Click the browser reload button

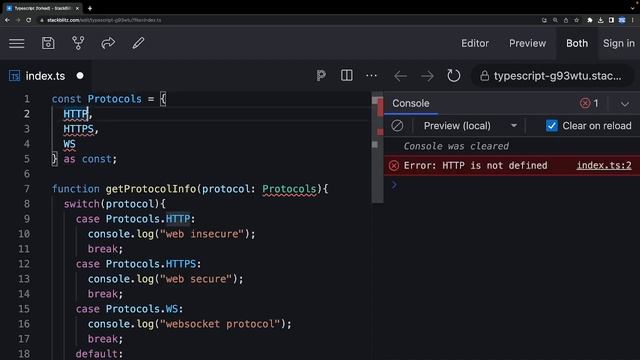(28, 20)
